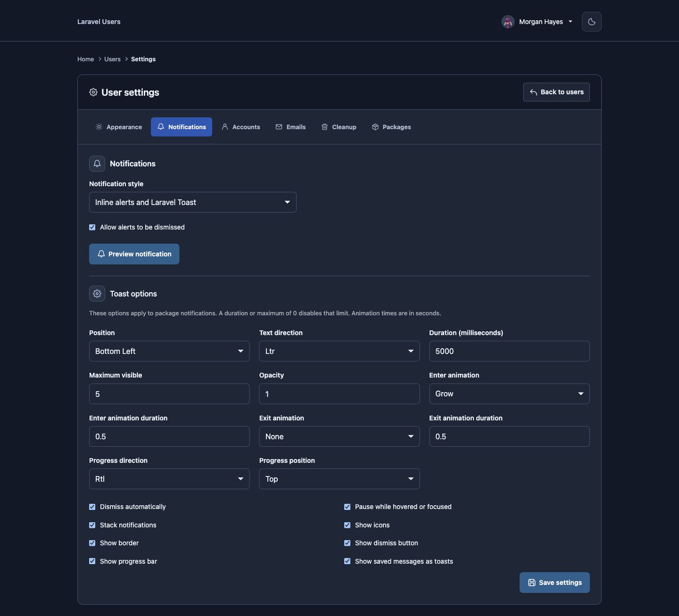Open the Notification style dropdown
This screenshot has height=616, width=679.
coord(193,202)
